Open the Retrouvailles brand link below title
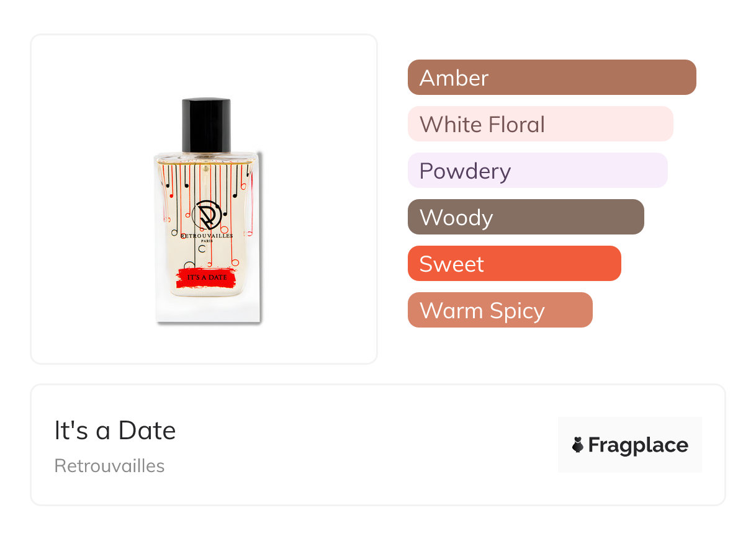 [109, 466]
